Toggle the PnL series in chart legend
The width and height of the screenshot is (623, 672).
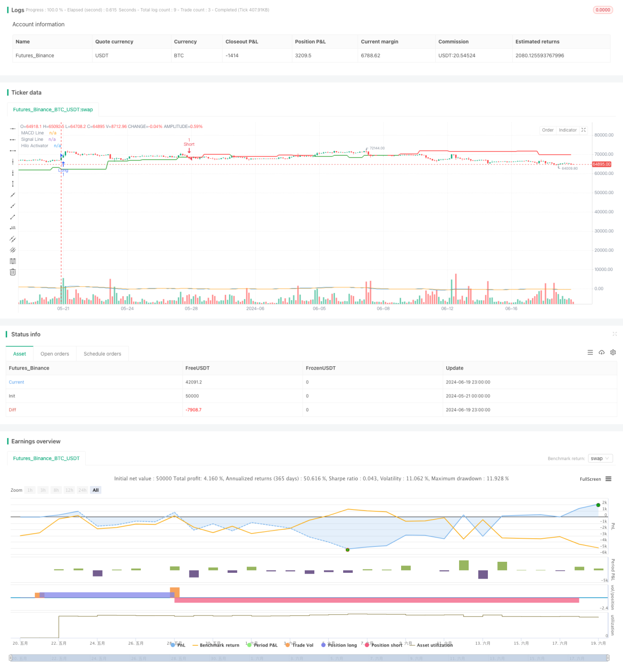click(x=178, y=645)
